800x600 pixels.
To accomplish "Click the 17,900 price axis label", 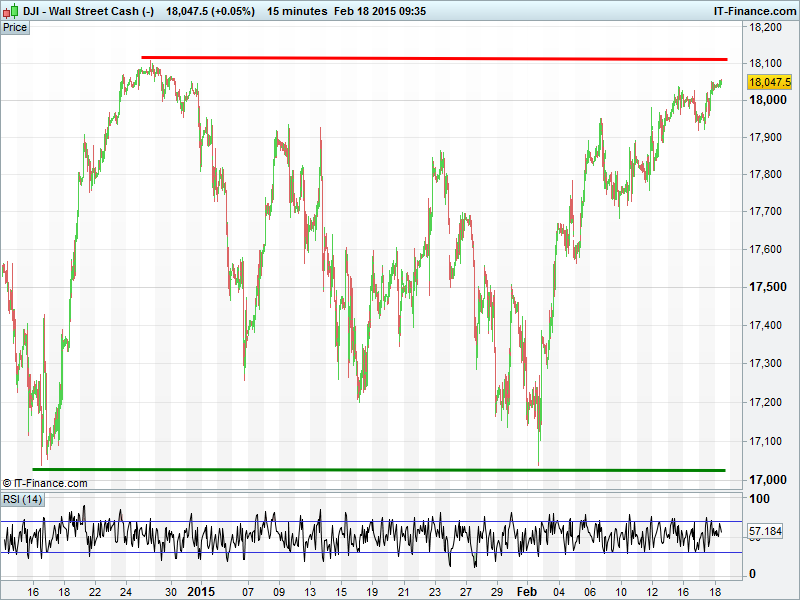I will coord(765,137).
